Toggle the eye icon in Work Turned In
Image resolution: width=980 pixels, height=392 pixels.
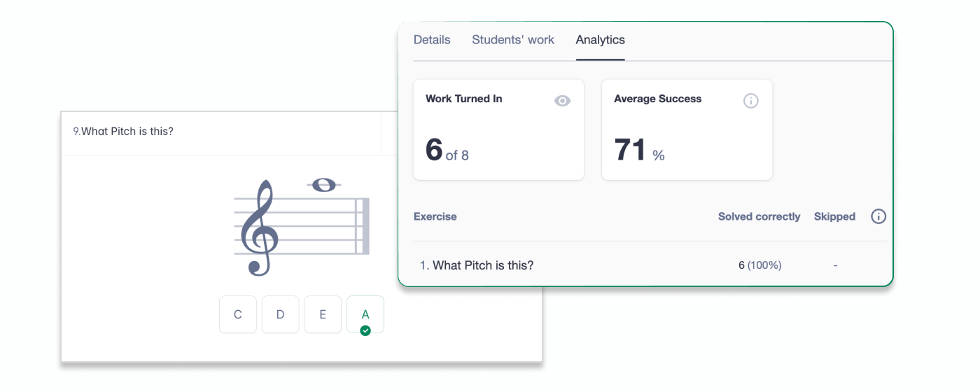562,101
